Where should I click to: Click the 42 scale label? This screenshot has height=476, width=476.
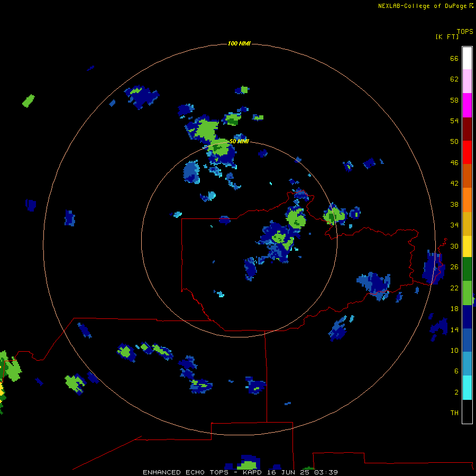[x=454, y=183]
